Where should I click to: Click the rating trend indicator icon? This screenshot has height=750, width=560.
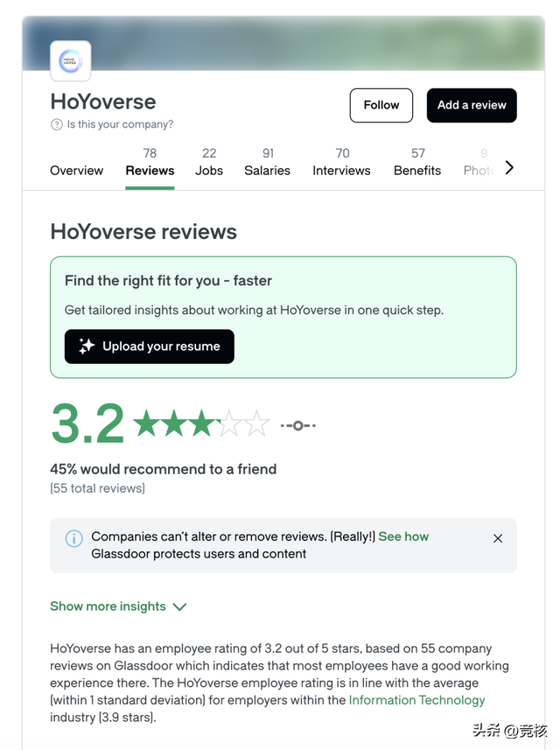coord(297,425)
